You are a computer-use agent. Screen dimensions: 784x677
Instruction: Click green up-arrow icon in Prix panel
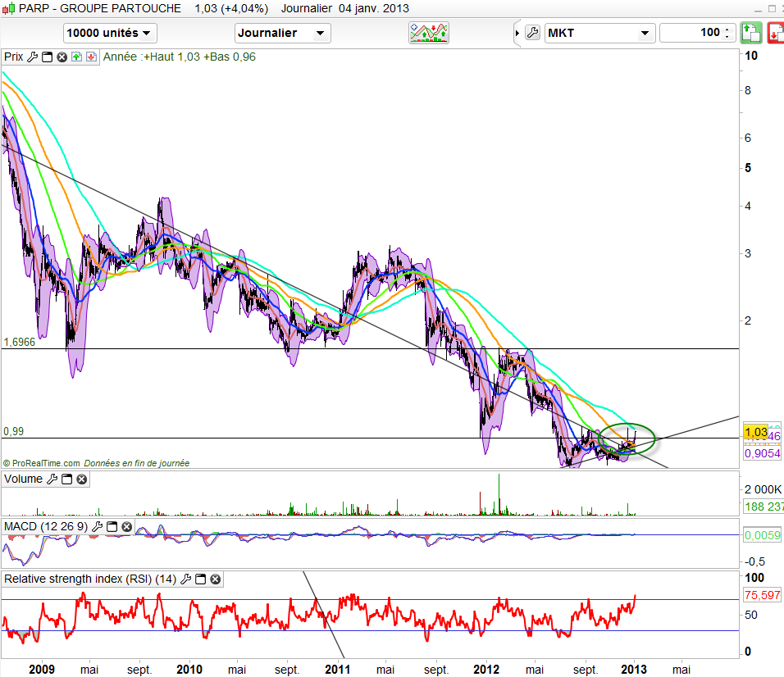76,57
